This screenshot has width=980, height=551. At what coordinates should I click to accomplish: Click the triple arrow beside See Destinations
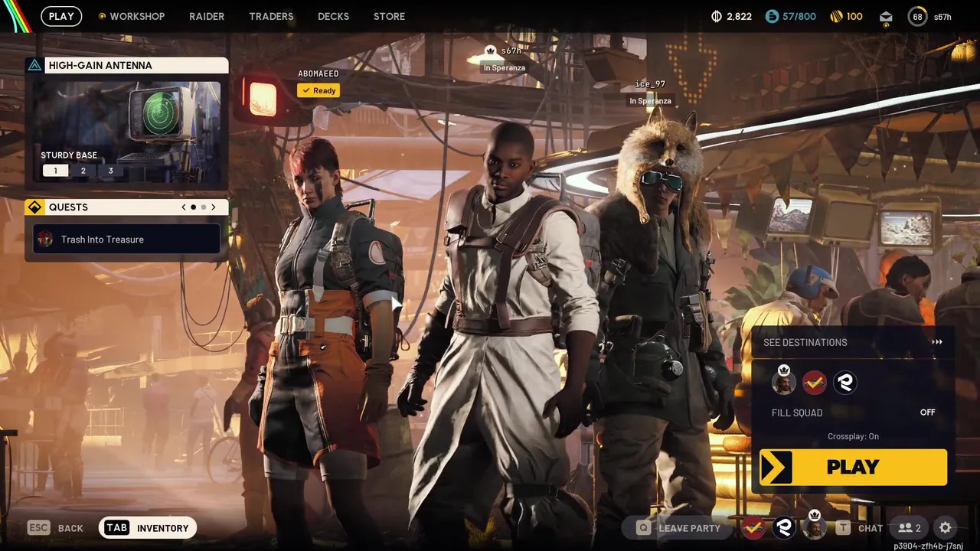pos(937,342)
